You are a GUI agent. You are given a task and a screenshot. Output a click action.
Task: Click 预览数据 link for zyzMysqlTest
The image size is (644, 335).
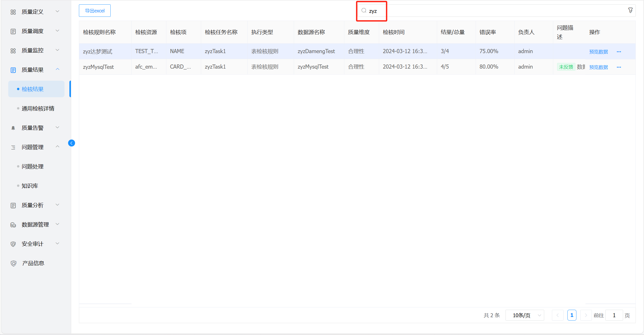[598, 67]
